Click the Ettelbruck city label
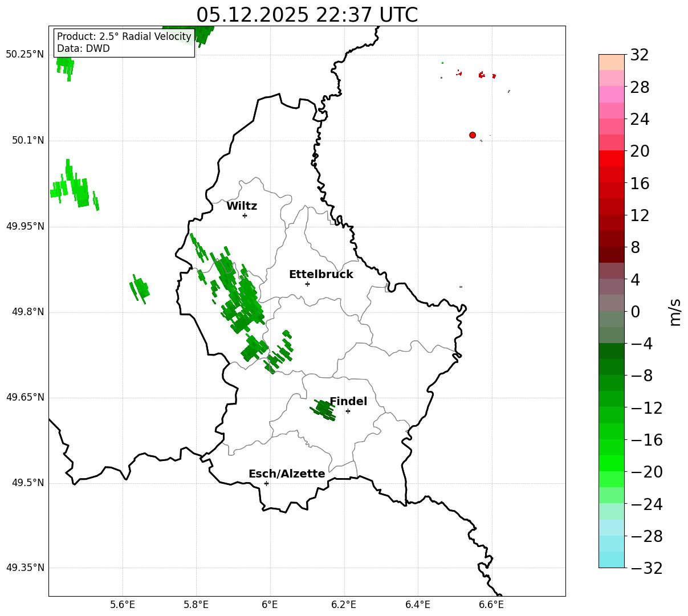Image resolution: width=688 pixels, height=616 pixels. click(x=321, y=275)
